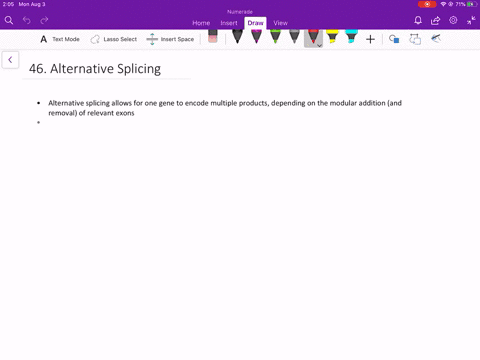Undo the last action

(x=27, y=20)
